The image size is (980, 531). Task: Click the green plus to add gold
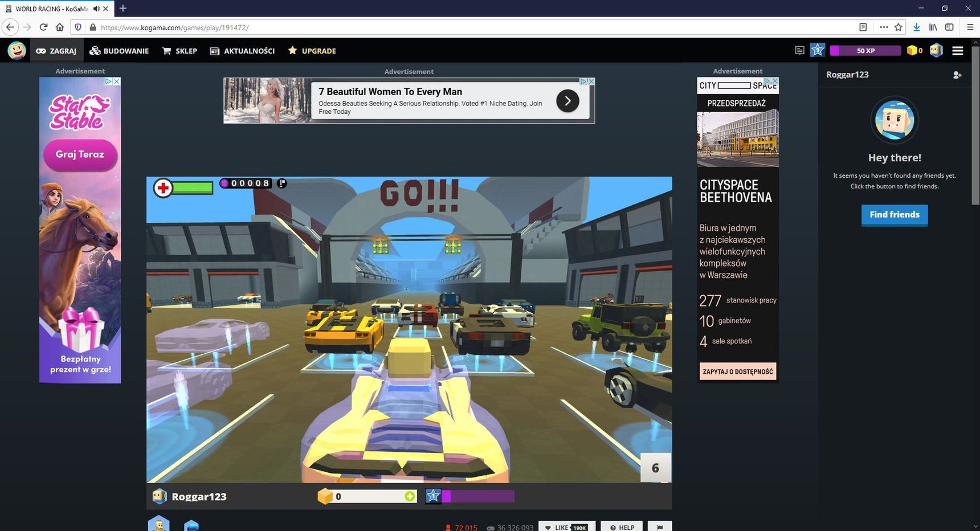tap(410, 496)
